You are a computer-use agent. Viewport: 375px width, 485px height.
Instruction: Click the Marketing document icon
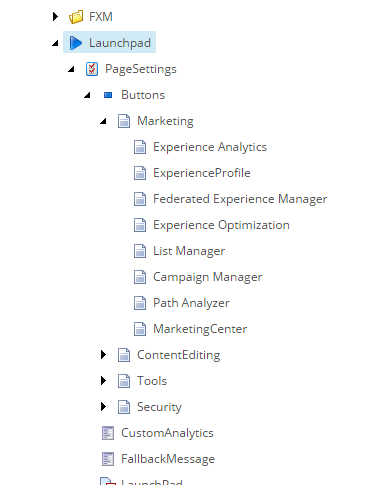pyautogui.click(x=124, y=121)
